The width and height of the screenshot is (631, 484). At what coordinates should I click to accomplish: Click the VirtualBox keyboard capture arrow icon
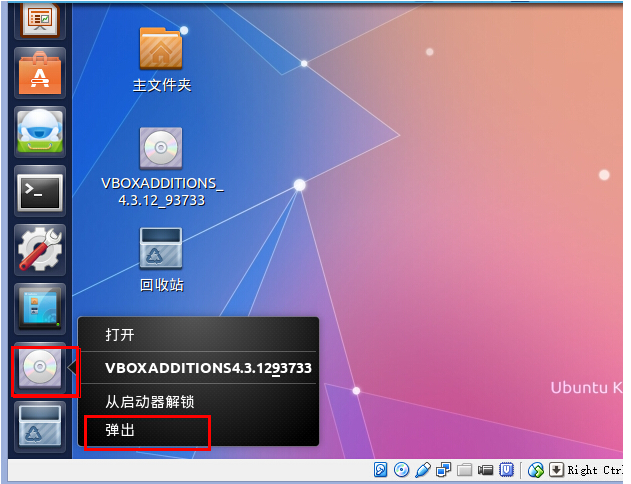[556, 470]
